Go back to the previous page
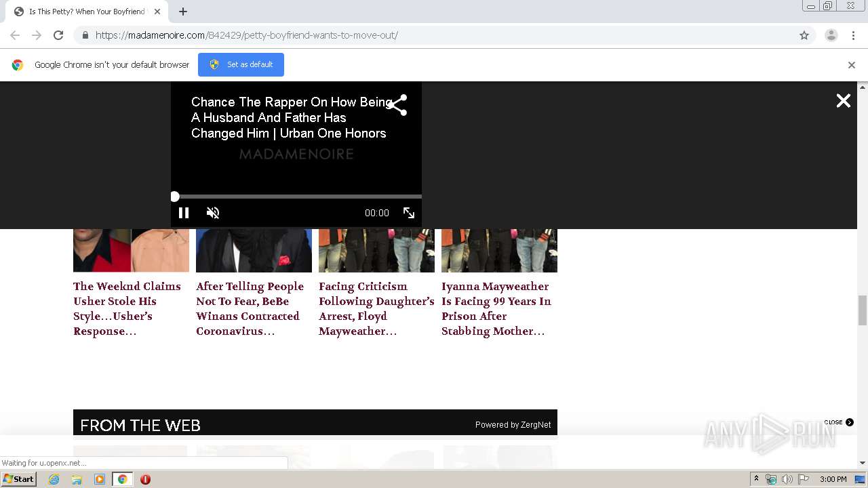The image size is (868, 488). click(15, 35)
